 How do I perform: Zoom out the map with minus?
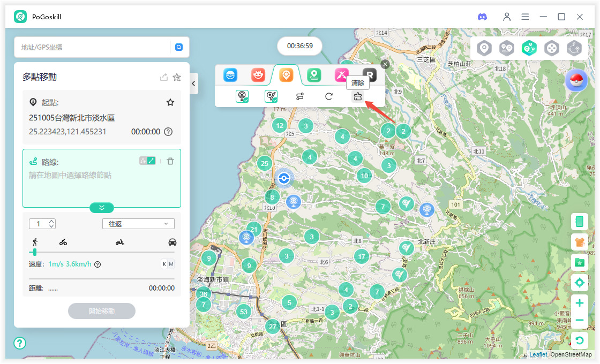point(580,320)
